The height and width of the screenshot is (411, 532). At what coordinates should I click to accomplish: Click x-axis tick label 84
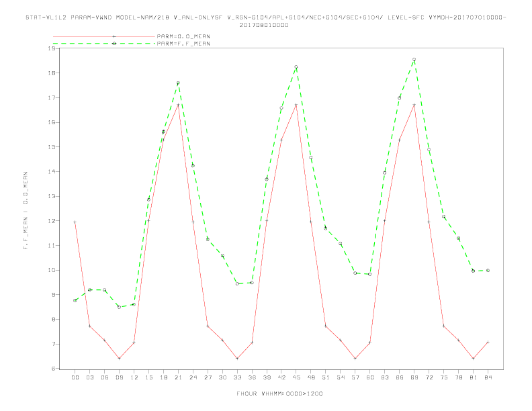tap(488, 377)
